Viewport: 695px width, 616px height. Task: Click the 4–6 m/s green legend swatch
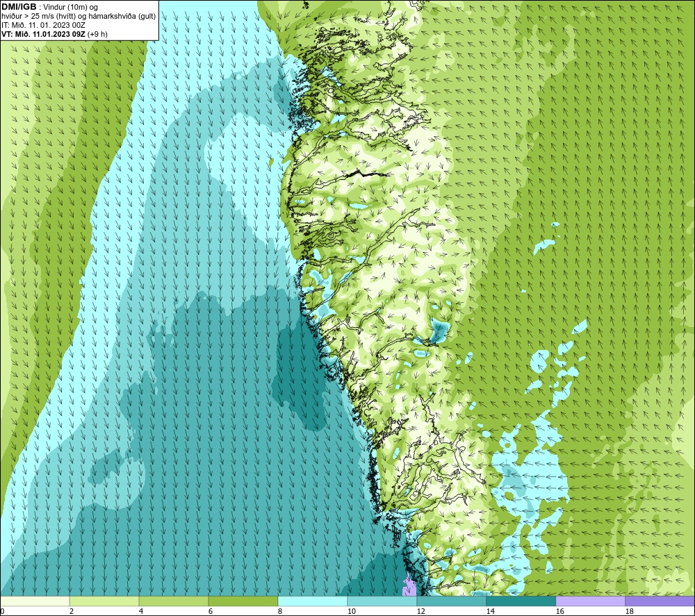point(174,601)
